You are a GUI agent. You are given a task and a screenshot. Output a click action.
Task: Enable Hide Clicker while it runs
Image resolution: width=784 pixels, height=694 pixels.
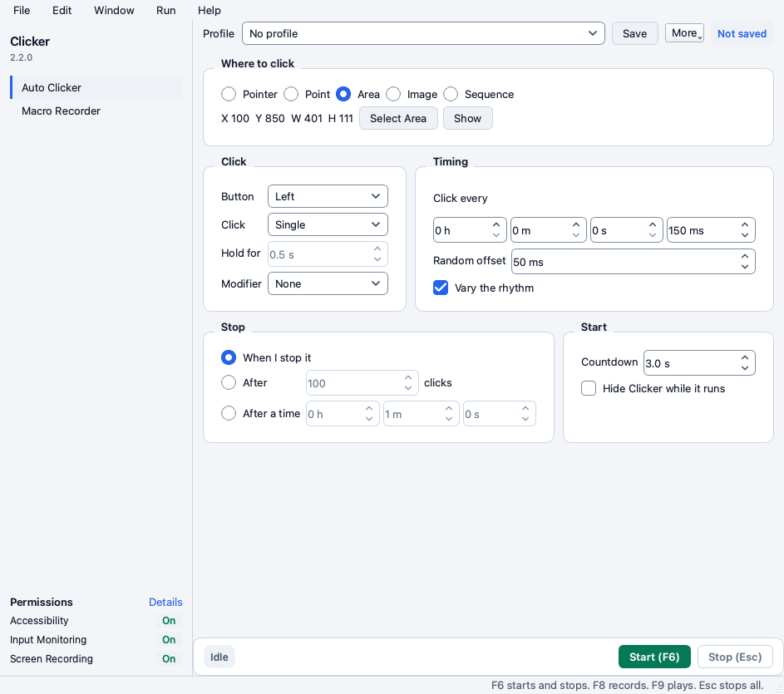pyautogui.click(x=589, y=388)
